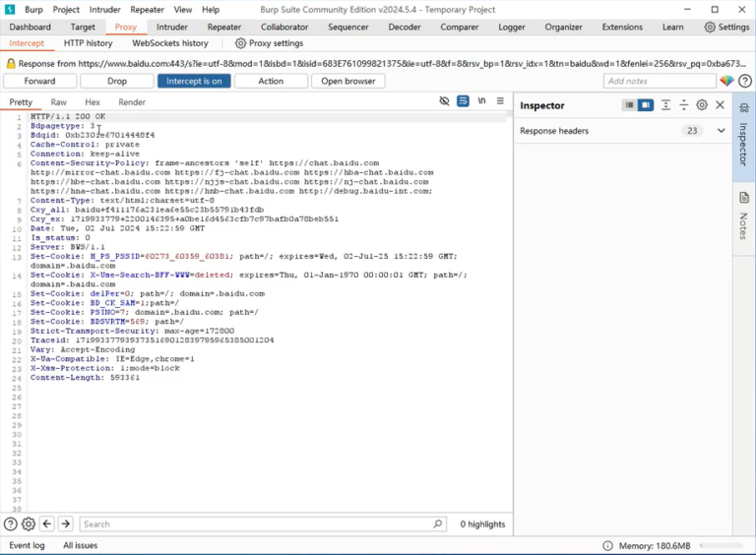Go to previous search match arrow
The image size is (756, 555).
[x=47, y=524]
